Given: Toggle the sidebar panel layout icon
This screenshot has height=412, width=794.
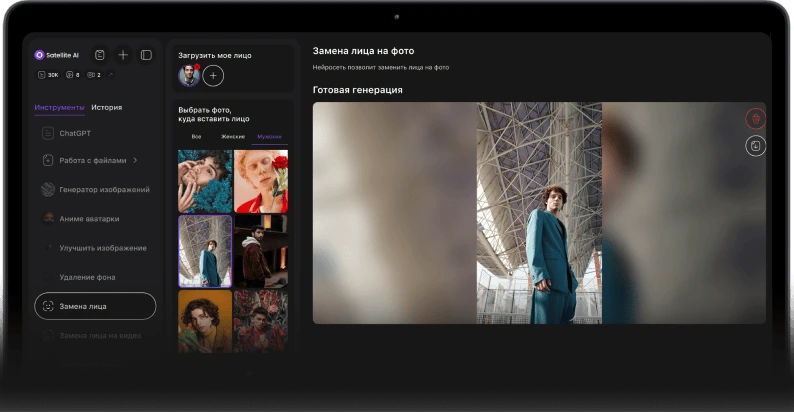Looking at the screenshot, I should click(x=146, y=55).
